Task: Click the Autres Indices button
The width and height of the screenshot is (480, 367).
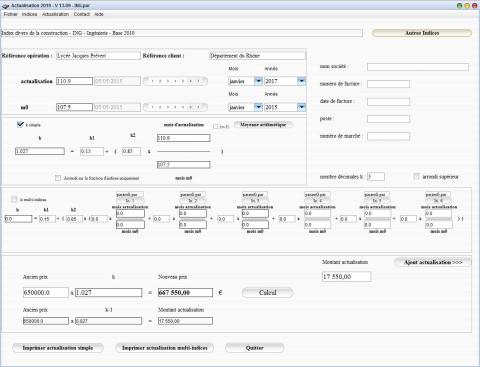Action: tap(422, 33)
